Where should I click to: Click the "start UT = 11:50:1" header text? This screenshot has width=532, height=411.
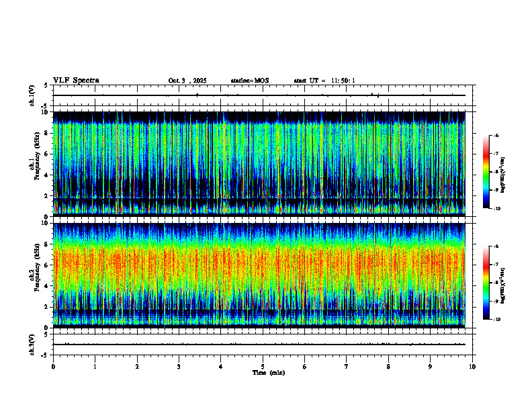click(324, 81)
